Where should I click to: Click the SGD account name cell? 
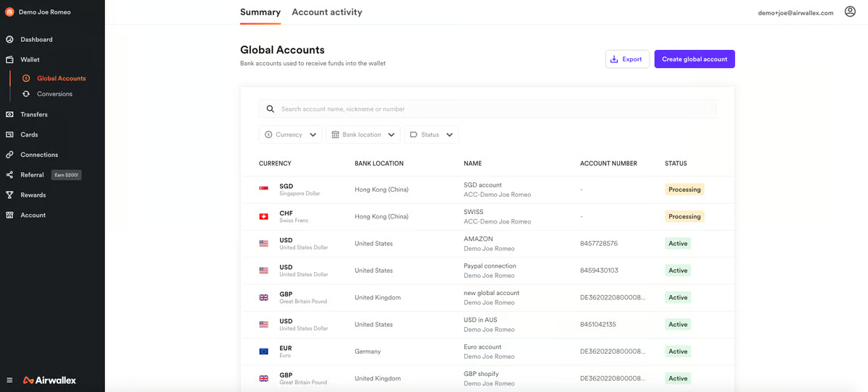(x=482, y=185)
